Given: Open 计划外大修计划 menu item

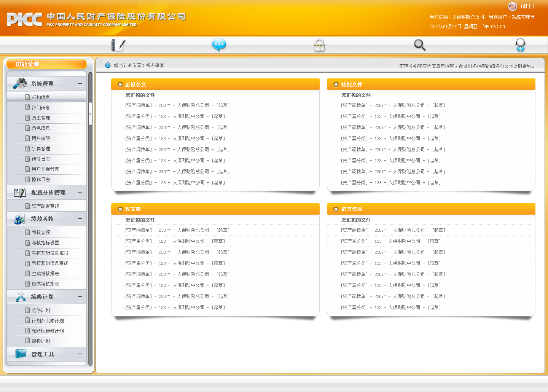Looking at the screenshot, I should 48,321.
